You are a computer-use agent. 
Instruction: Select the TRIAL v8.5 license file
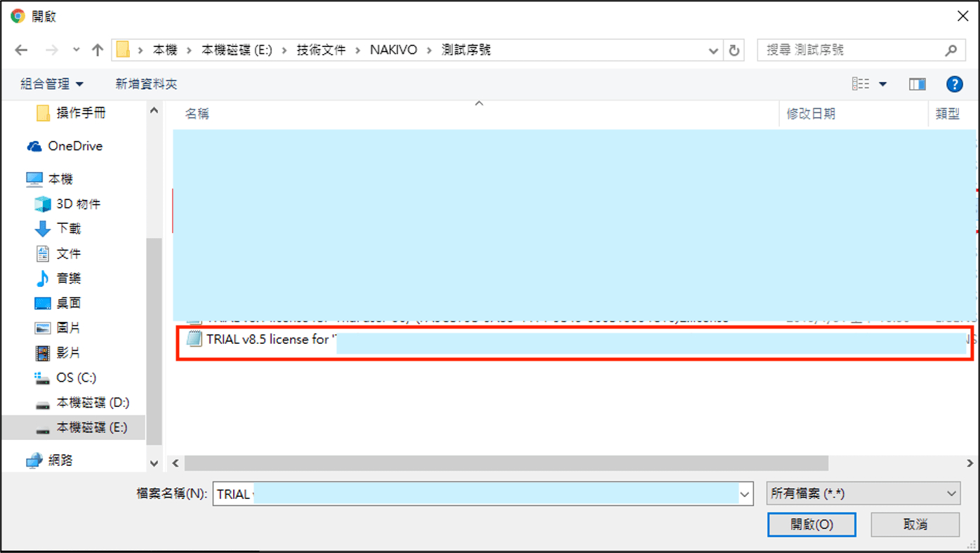[x=267, y=340]
